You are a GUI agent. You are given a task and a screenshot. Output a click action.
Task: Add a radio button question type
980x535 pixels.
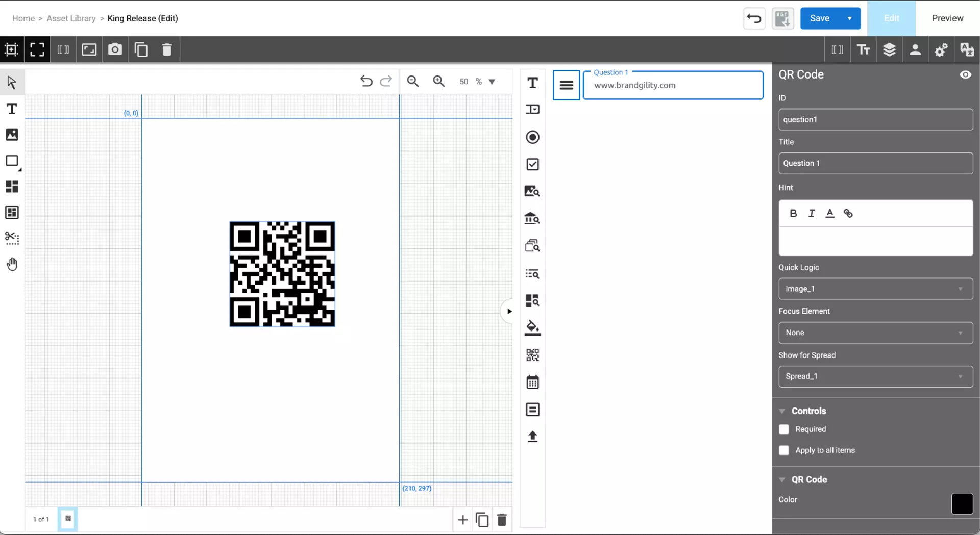[x=532, y=137]
